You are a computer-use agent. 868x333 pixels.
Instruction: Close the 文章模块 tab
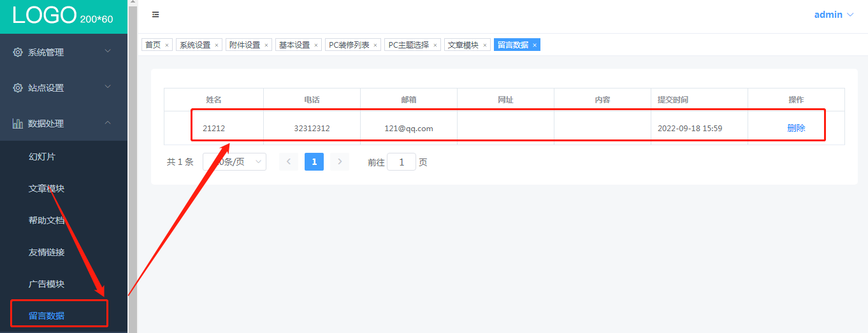coord(485,45)
